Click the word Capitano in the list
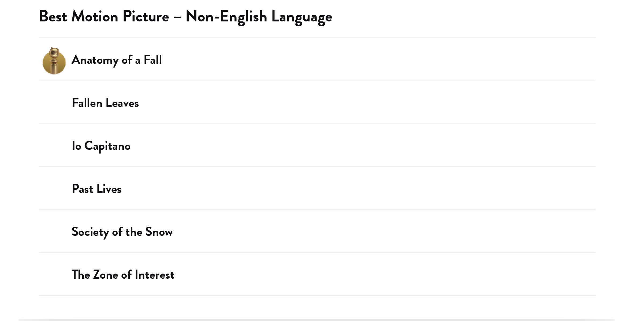The width and height of the screenshot is (644, 321). pos(107,146)
